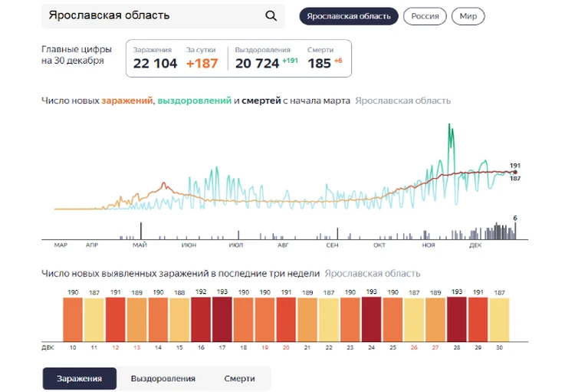Screen dimensions: 588x392
Task: Click the 185 deaths count
Action: [320, 64]
